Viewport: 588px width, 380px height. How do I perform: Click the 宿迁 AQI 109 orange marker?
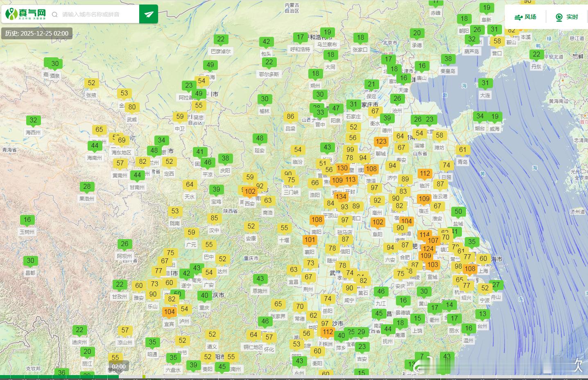tap(424, 199)
